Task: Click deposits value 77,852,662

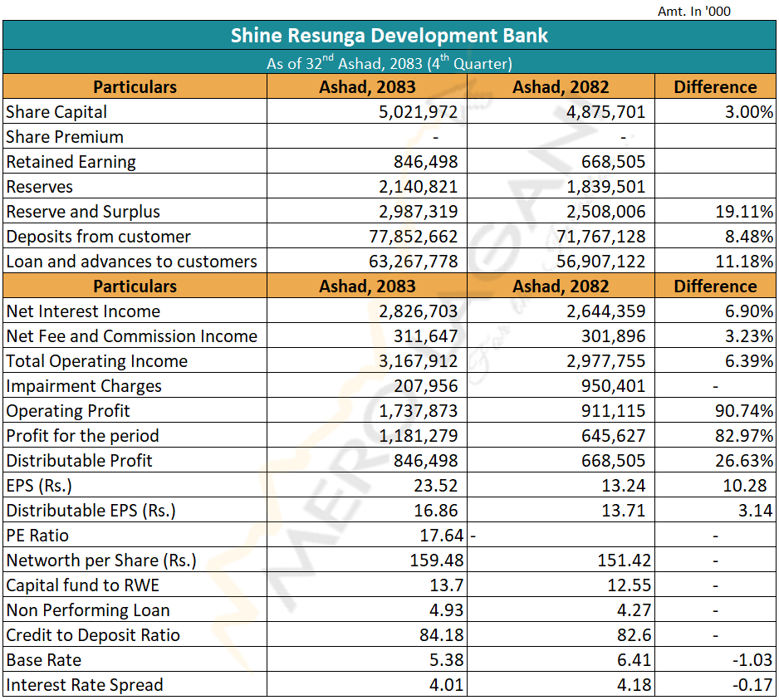Action: pyautogui.click(x=414, y=236)
